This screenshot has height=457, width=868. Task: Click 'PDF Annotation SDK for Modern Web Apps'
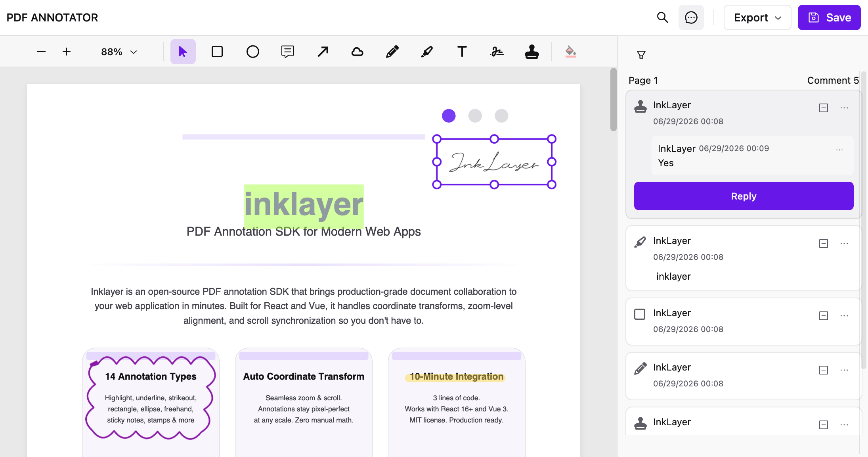[304, 232]
